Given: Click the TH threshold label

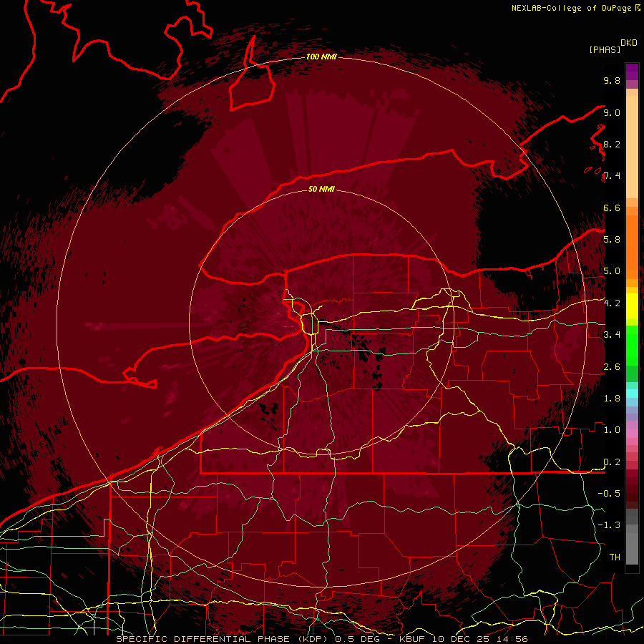Looking at the screenshot, I should (615, 557).
